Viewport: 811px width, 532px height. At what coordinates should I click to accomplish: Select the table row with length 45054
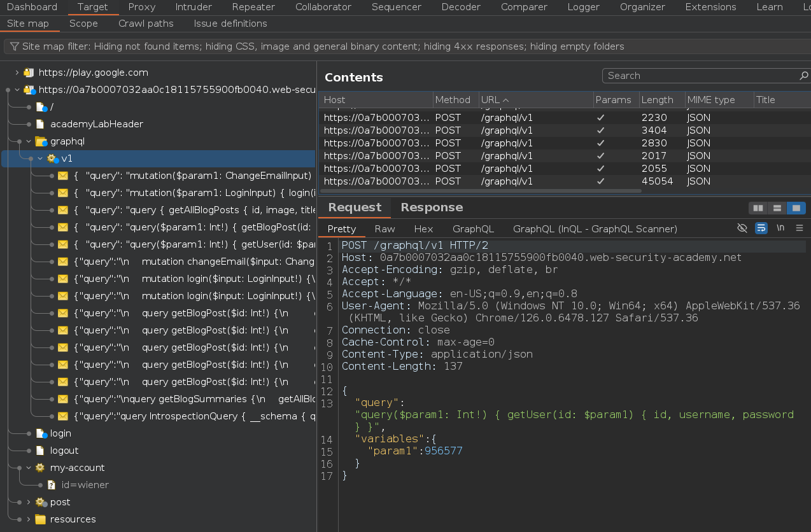click(565, 181)
